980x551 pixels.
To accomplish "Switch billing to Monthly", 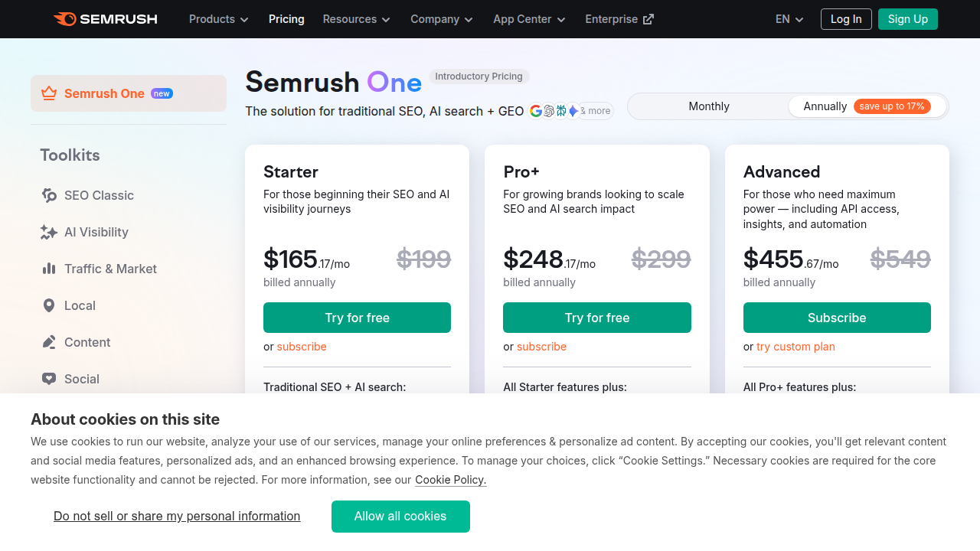I will (x=708, y=106).
